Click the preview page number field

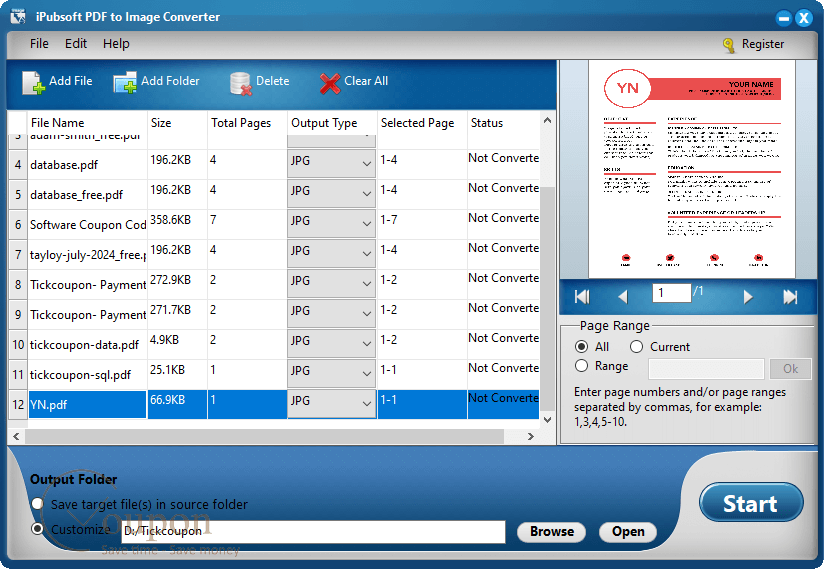point(671,293)
